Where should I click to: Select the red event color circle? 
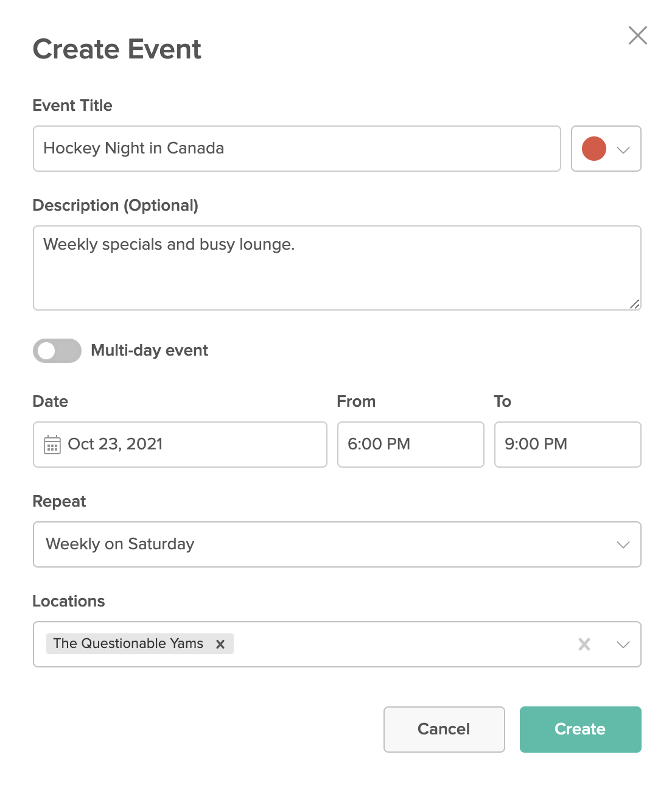pyautogui.click(x=594, y=149)
